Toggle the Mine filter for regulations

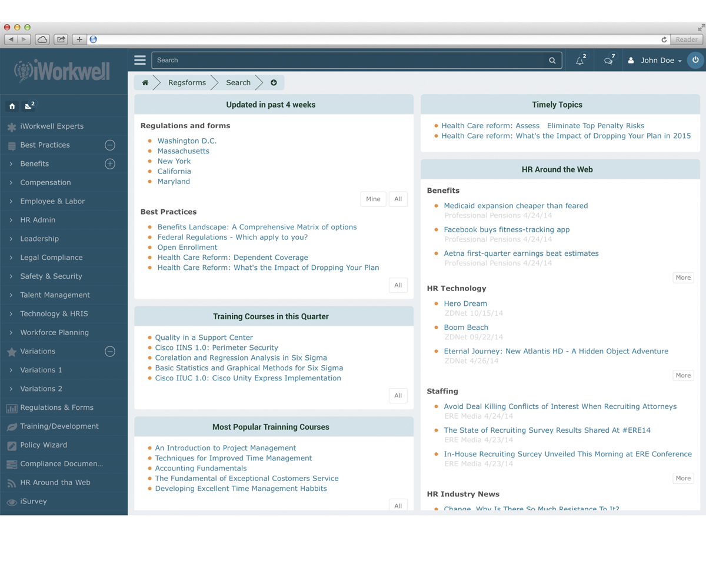(373, 199)
